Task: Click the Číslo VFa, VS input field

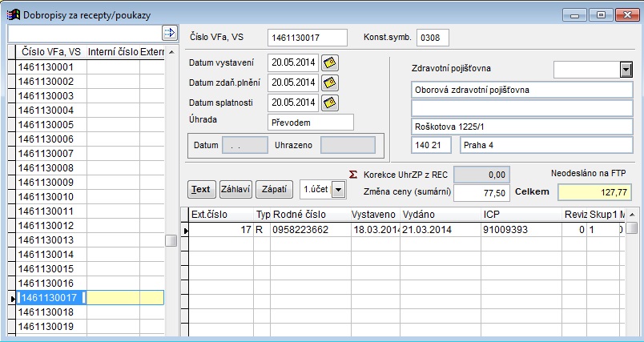Action: (x=308, y=38)
